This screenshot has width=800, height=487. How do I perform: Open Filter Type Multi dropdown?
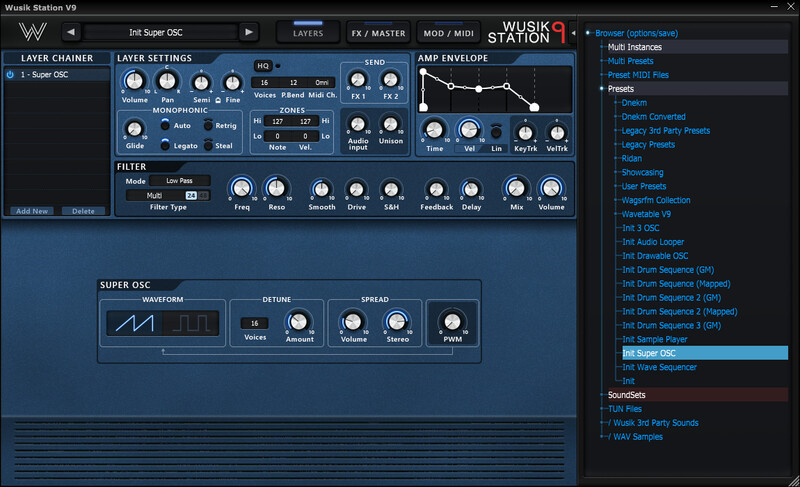click(x=155, y=195)
